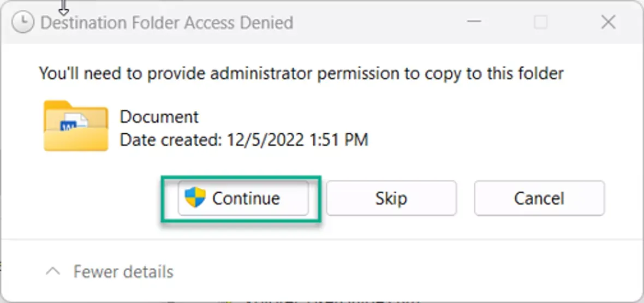This screenshot has height=303, width=644.
Task: Click the Fewer details label
Action: pyautogui.click(x=123, y=272)
